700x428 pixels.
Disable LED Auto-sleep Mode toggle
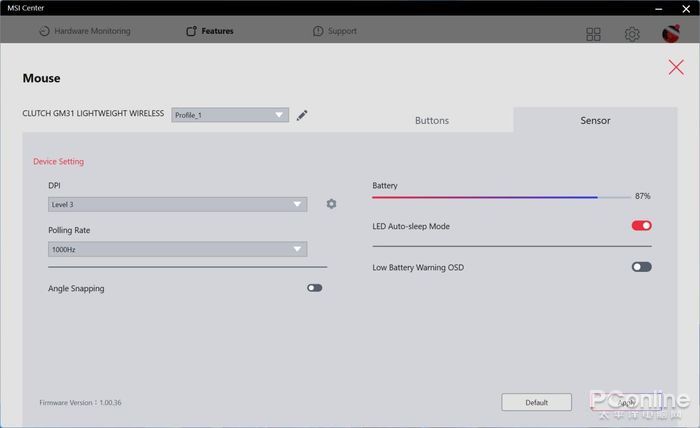pos(642,225)
